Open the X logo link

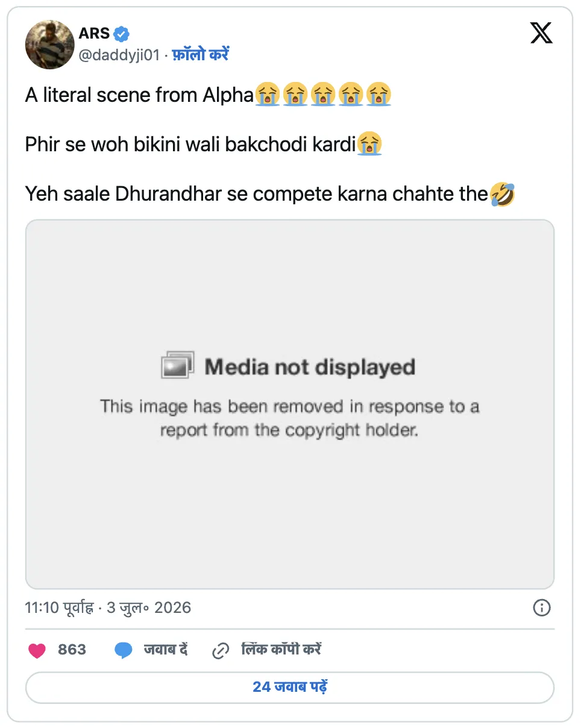coord(541,33)
